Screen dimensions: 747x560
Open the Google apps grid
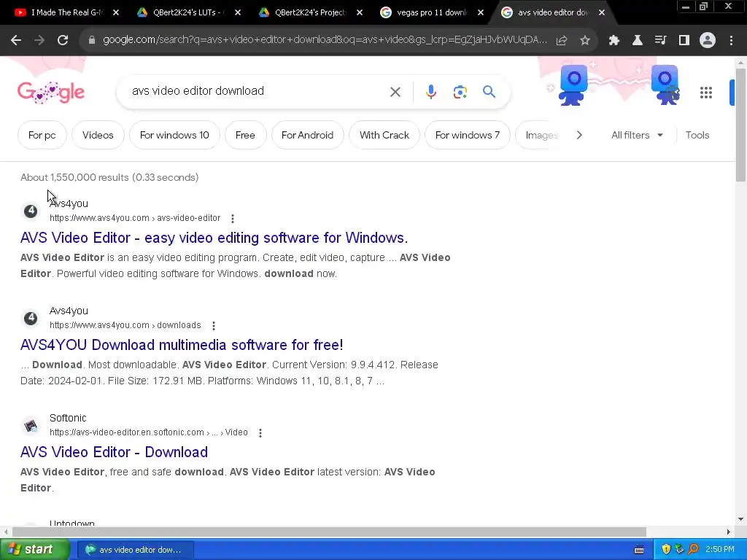[x=706, y=93]
